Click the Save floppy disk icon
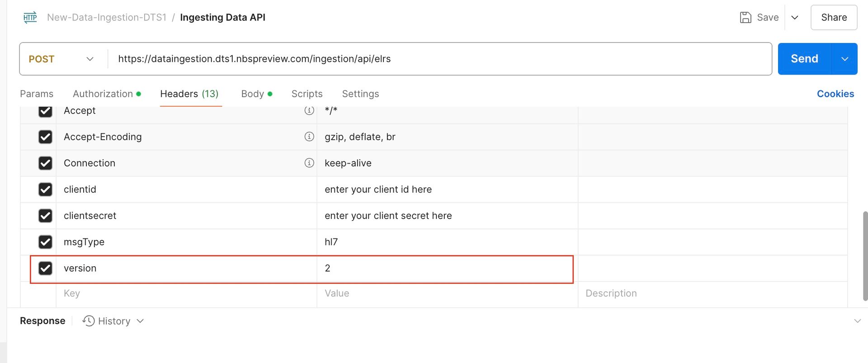The image size is (868, 363). point(745,18)
